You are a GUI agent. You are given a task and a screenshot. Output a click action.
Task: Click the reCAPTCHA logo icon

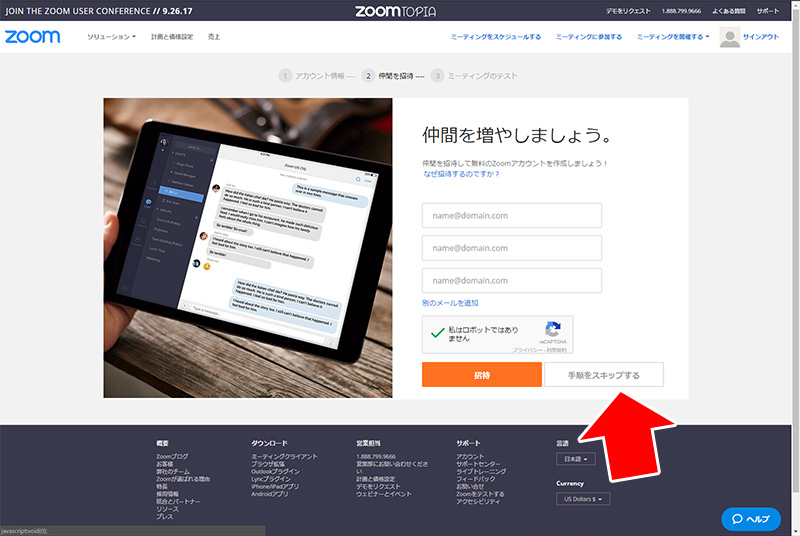point(552,329)
